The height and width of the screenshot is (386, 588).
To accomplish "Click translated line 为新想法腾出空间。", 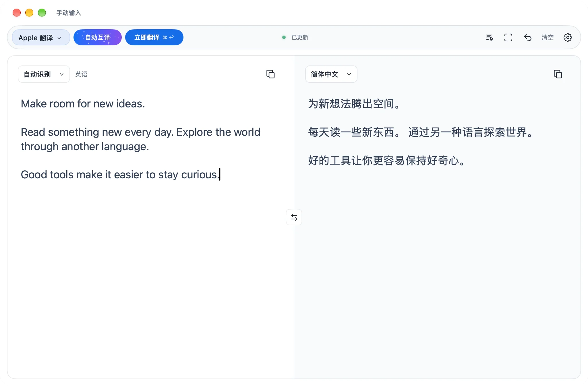I will [x=354, y=104].
